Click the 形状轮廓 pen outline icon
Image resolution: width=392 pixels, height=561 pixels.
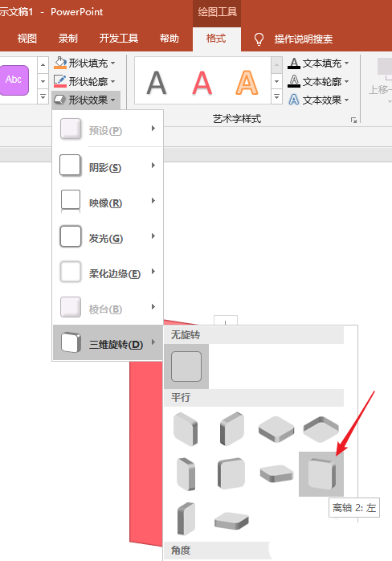[x=60, y=81]
